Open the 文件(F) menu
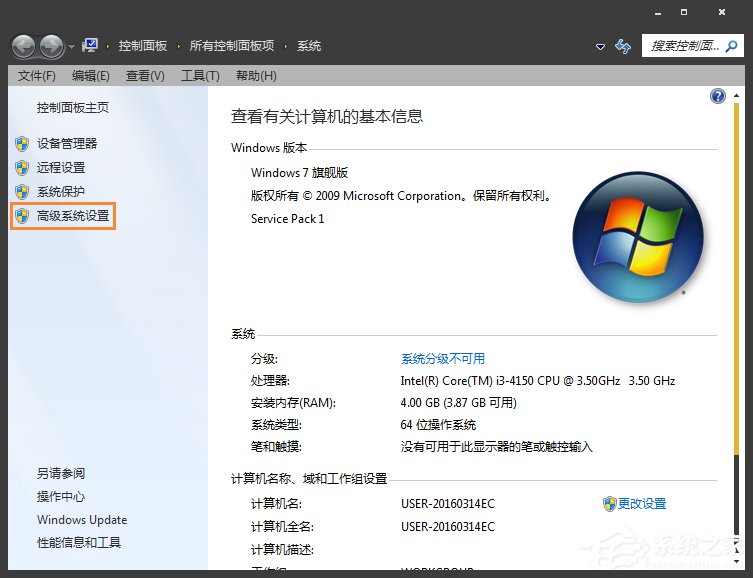 pos(36,76)
